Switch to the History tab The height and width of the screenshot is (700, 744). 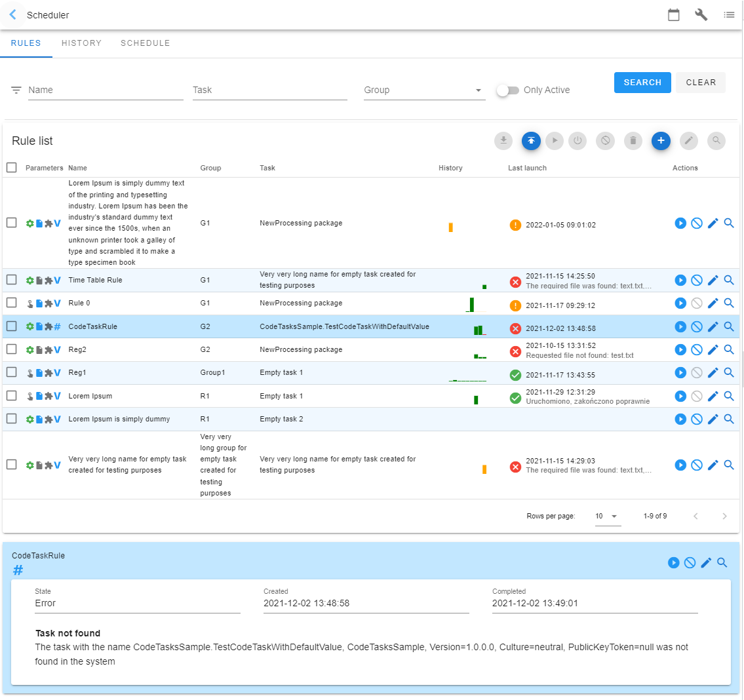(x=82, y=43)
